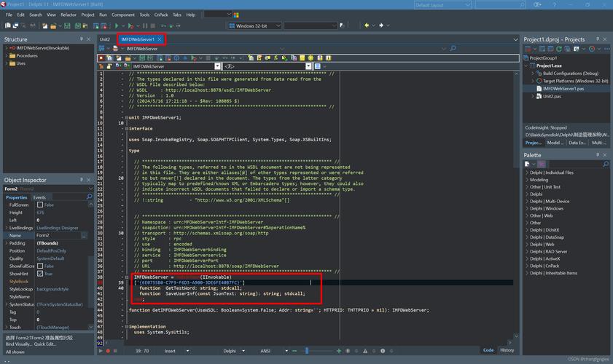Switch to the History tab below the editor

point(507,350)
